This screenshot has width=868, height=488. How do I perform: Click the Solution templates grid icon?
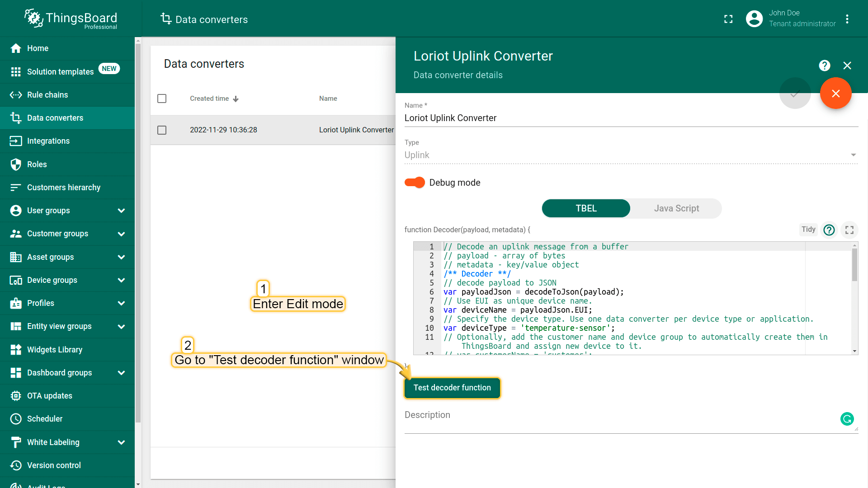pos(16,71)
